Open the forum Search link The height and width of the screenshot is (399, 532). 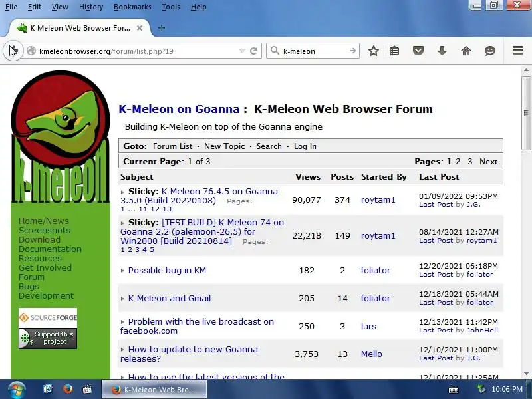pos(269,146)
